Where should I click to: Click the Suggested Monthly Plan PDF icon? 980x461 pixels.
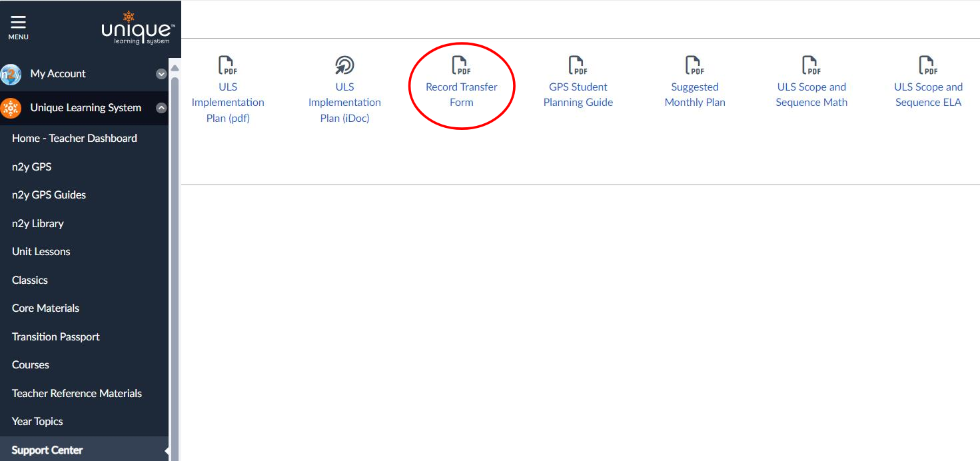click(695, 65)
